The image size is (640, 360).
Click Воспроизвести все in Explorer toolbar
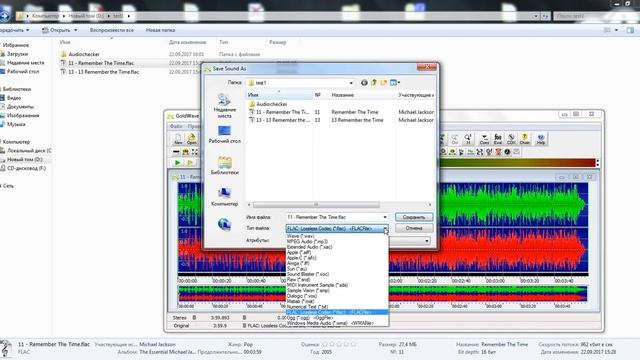(111, 30)
